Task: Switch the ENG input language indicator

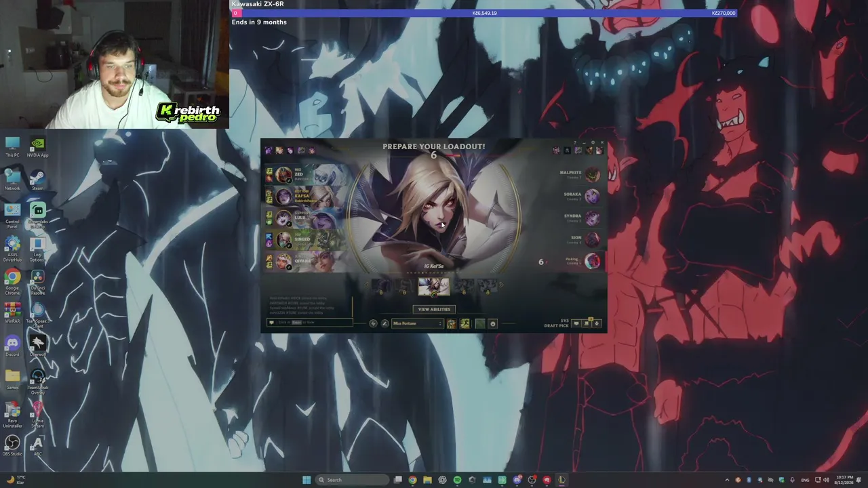Action: pos(805,480)
